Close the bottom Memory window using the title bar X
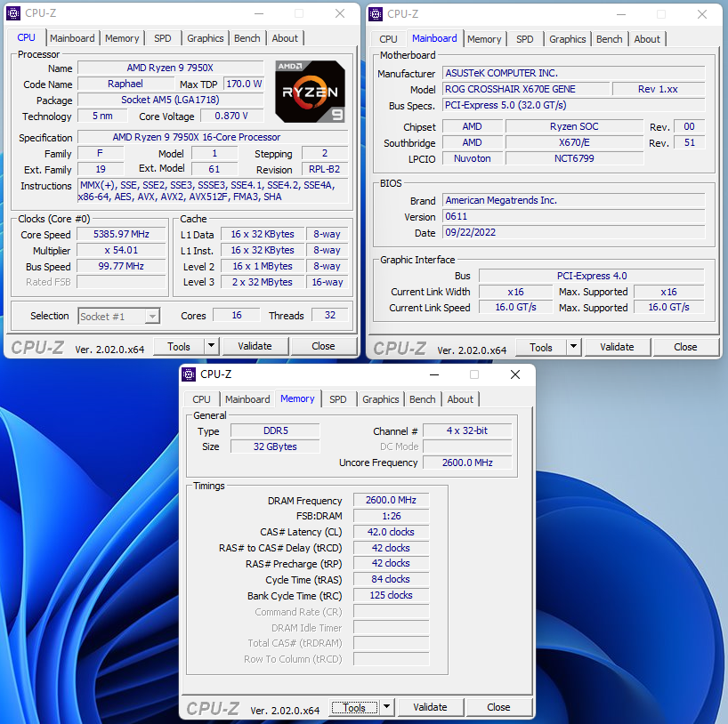The width and height of the screenshot is (728, 724). pyautogui.click(x=515, y=374)
